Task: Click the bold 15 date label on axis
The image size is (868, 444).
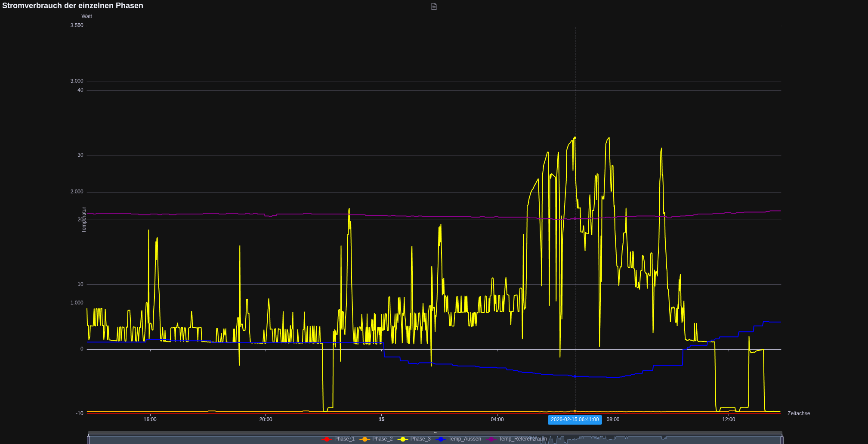Action: click(381, 419)
